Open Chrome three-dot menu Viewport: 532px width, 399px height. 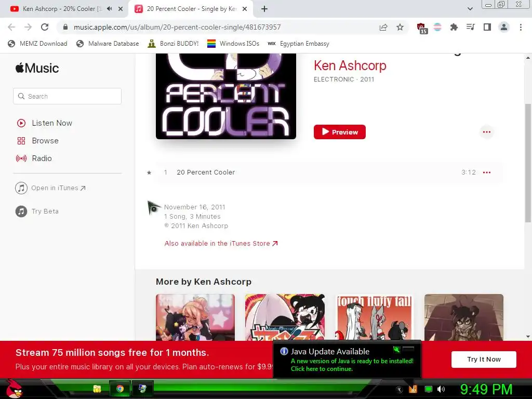tap(521, 27)
